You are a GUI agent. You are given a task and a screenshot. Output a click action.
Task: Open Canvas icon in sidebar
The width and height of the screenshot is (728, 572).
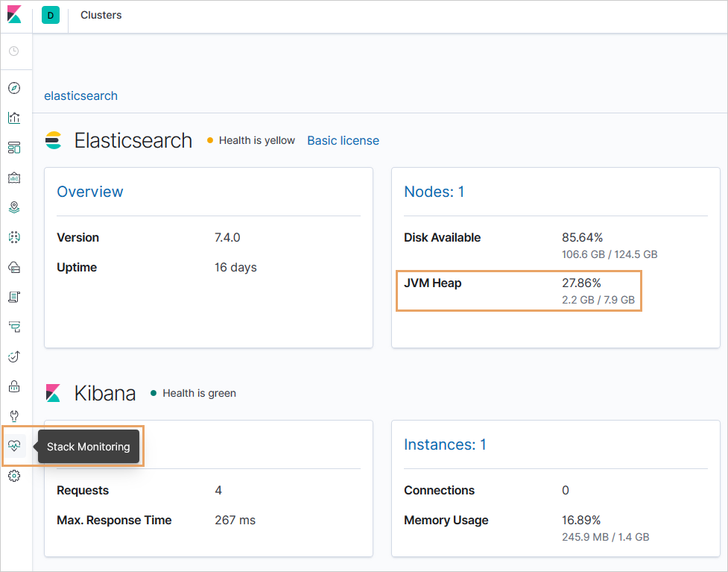click(14, 177)
